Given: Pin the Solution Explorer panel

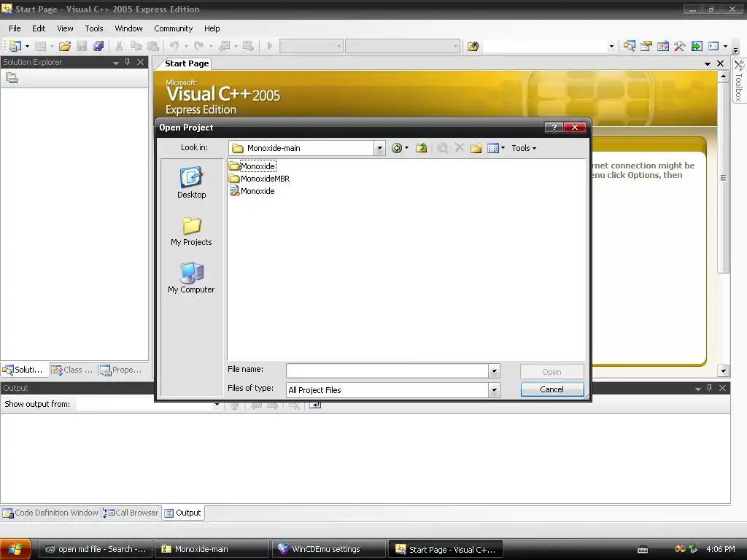Looking at the screenshot, I should click(x=127, y=62).
